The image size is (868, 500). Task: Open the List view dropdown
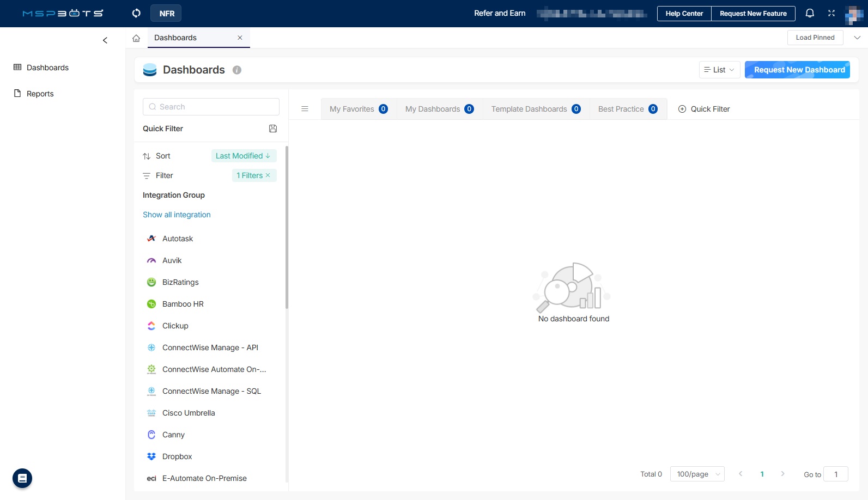pyautogui.click(x=719, y=70)
